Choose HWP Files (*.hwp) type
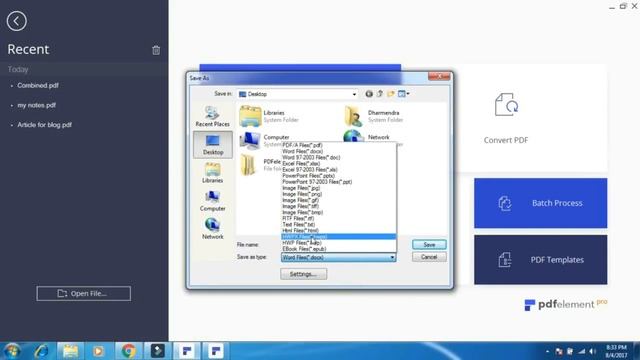The height and width of the screenshot is (360, 640). click(339, 243)
